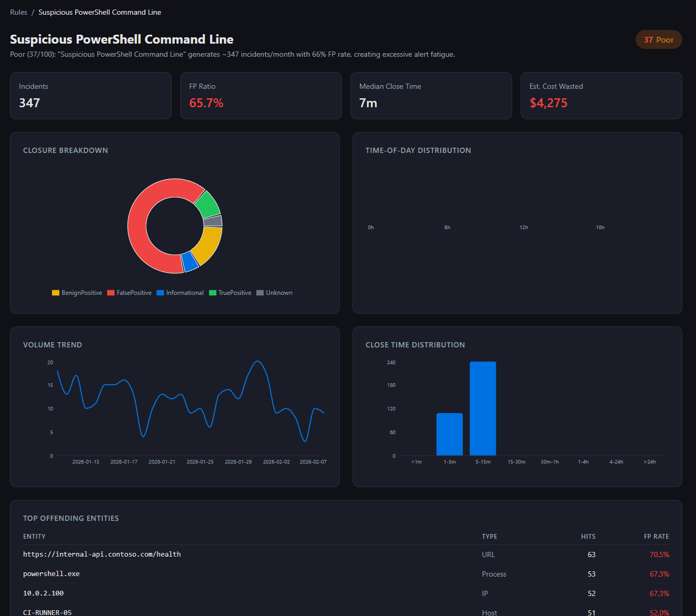
Task: Open the Rules breadcrumb link
Action: pos(18,12)
